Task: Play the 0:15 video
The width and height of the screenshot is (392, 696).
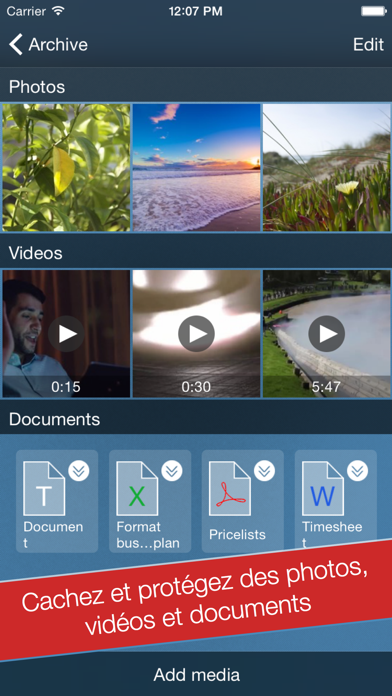Action: tap(66, 334)
